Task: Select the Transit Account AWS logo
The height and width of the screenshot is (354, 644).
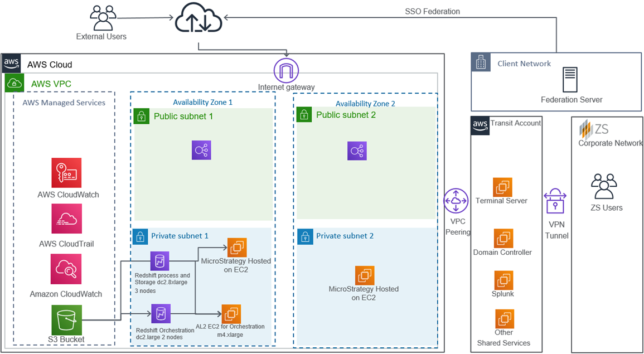Action: click(480, 125)
